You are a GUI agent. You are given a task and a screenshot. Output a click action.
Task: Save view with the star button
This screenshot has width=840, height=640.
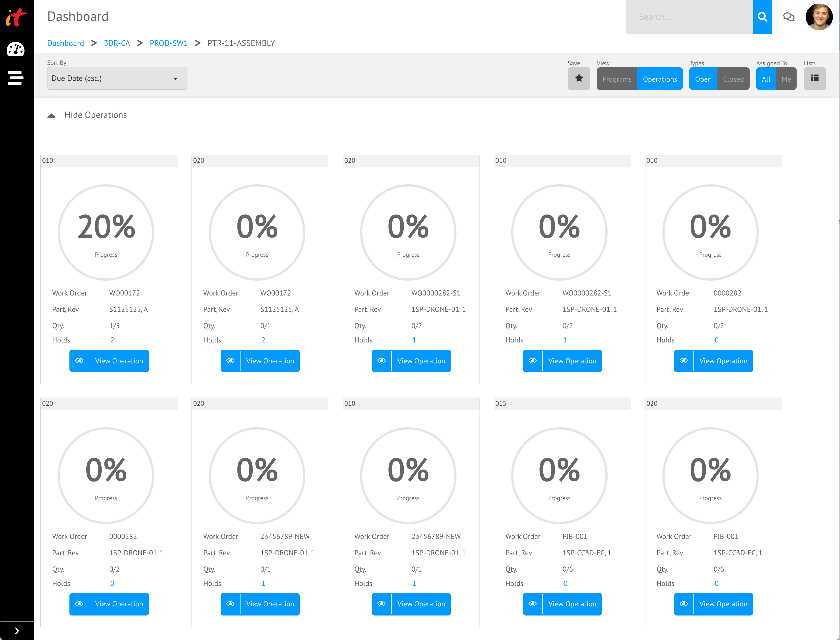click(x=579, y=79)
